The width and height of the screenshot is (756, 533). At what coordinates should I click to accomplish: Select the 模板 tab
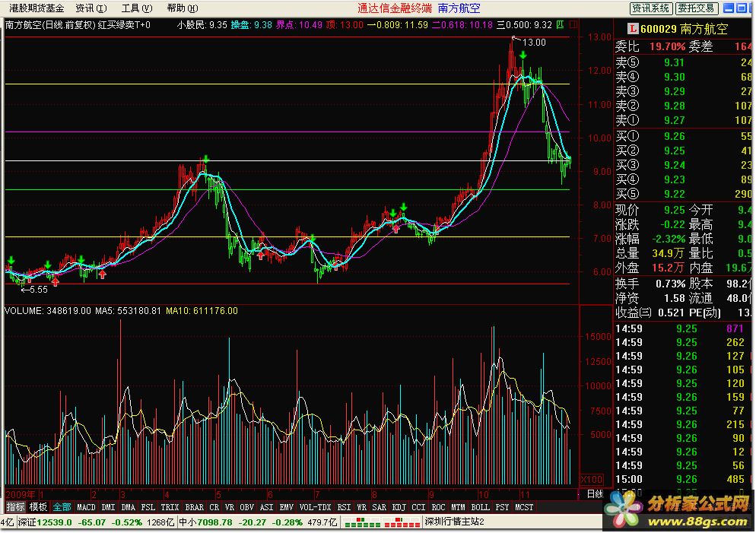[38, 507]
